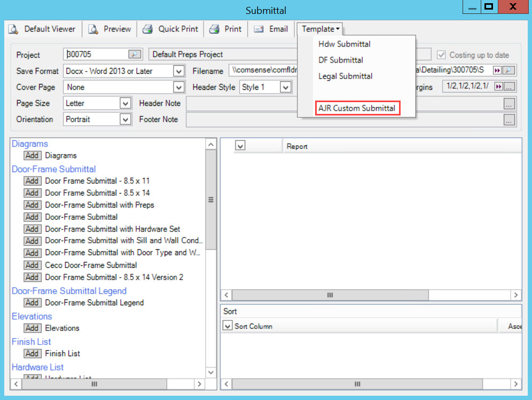532x400 pixels.
Task: Open the Template dropdown menu
Action: (320, 29)
